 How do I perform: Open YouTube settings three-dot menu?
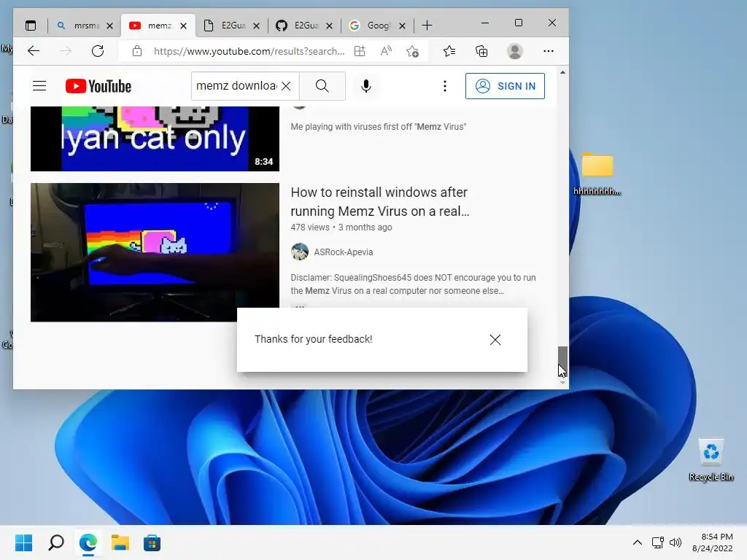pyautogui.click(x=445, y=86)
